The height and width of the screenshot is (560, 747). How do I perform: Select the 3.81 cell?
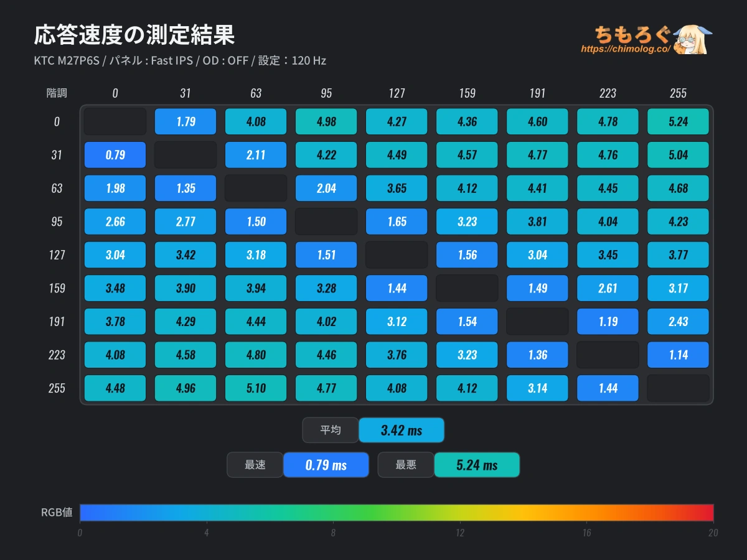pyautogui.click(x=537, y=222)
